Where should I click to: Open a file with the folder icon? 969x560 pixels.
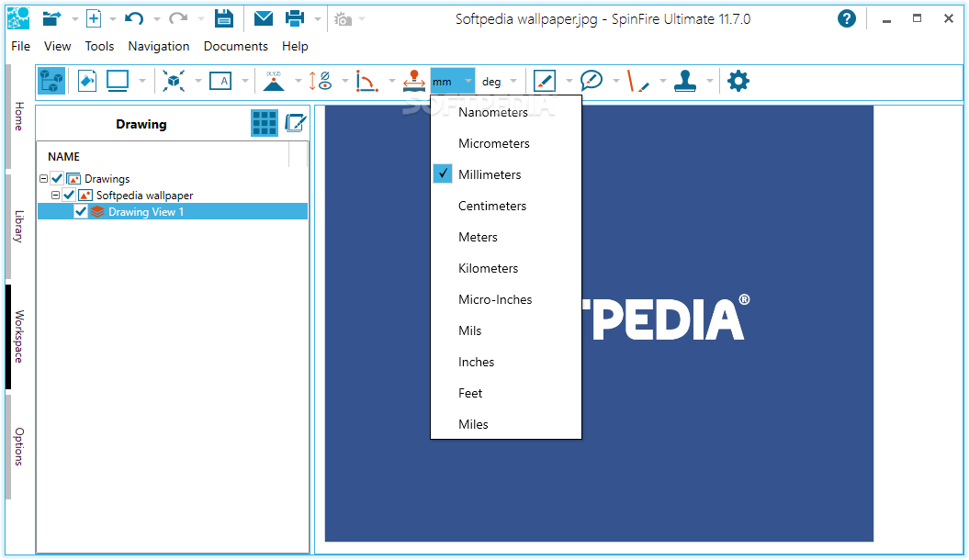tap(52, 18)
